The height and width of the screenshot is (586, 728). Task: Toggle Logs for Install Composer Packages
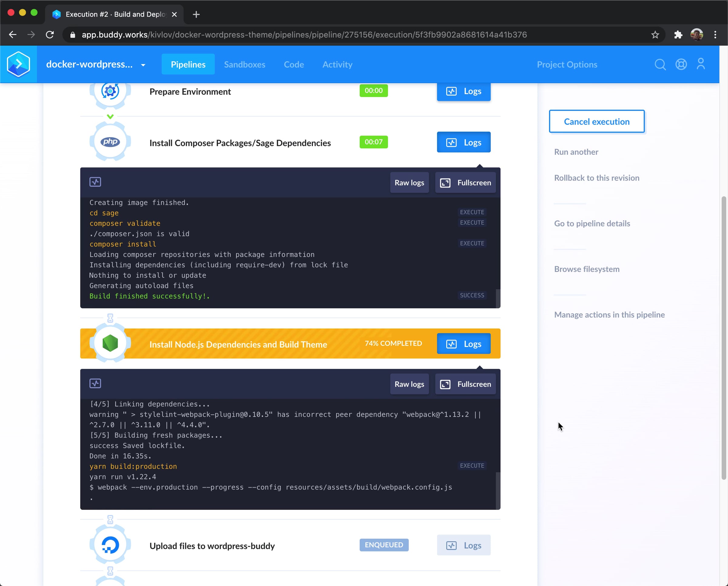tap(463, 142)
